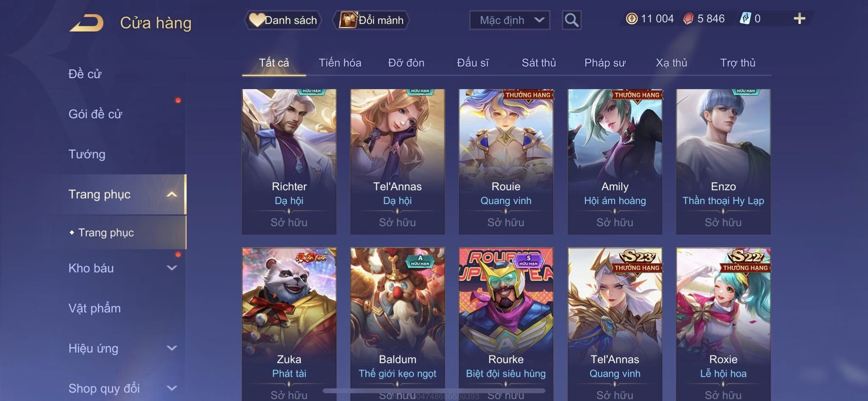Tap the plus icon to add currency

pos(799,19)
